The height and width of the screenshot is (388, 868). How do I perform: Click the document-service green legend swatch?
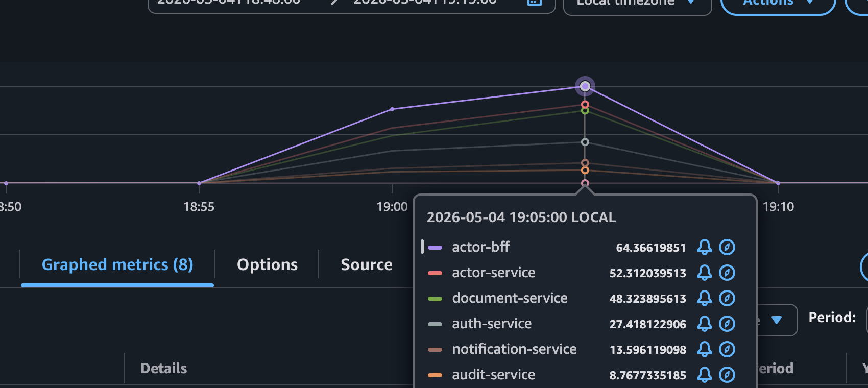tap(435, 299)
